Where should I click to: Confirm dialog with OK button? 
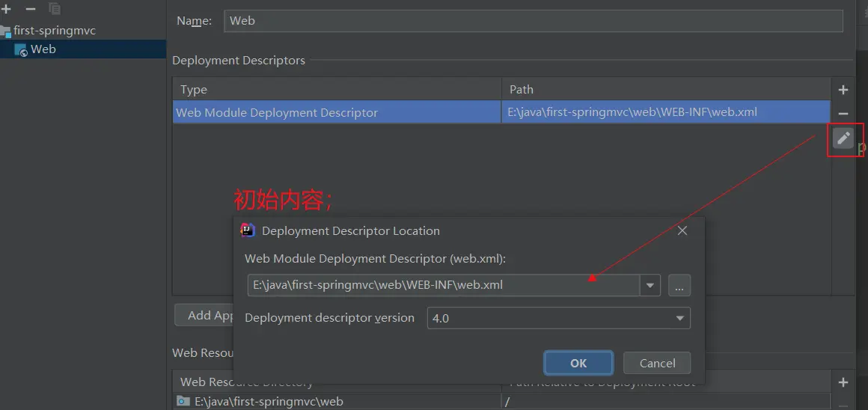578,363
